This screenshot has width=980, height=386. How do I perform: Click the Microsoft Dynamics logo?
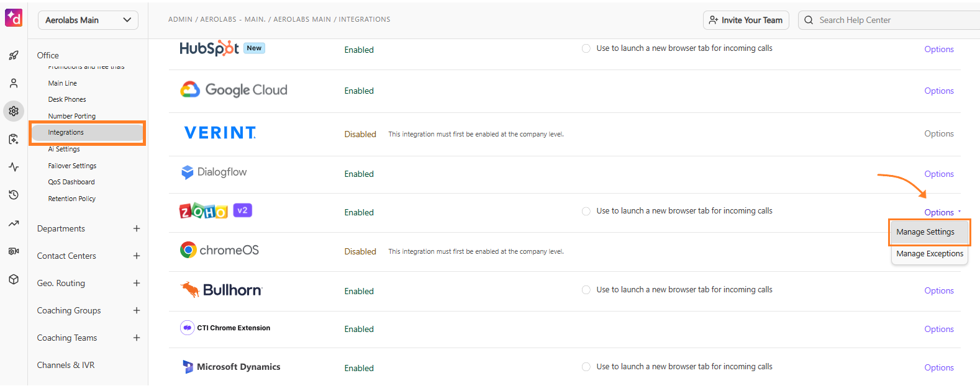coord(231,367)
